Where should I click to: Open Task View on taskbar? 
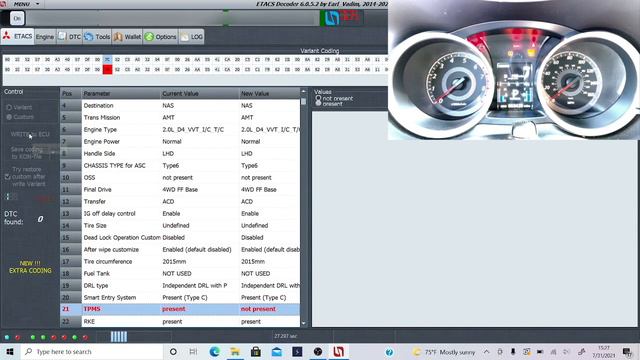(x=193, y=352)
